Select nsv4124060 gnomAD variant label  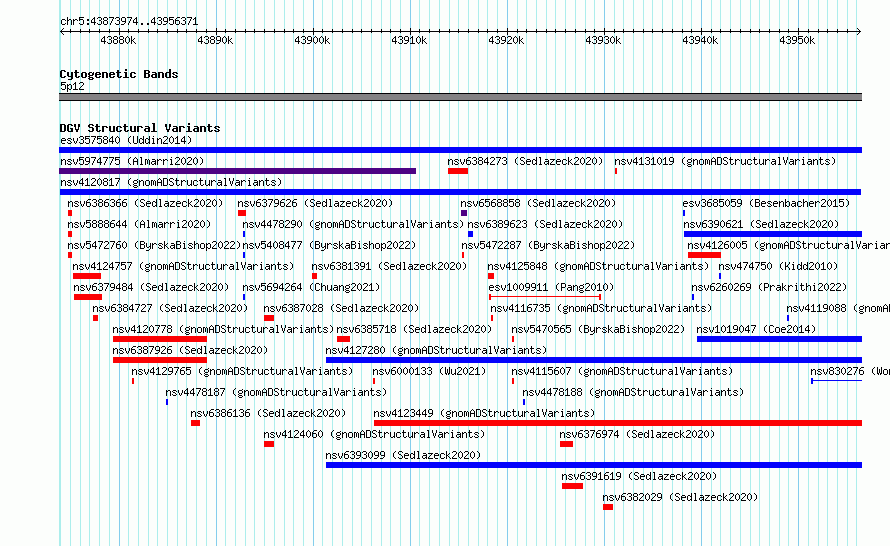coord(375,434)
